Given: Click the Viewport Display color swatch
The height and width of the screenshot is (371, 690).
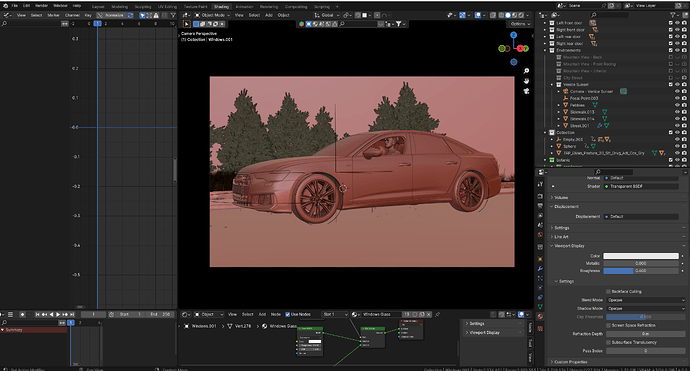Looking at the screenshot, I should [641, 256].
